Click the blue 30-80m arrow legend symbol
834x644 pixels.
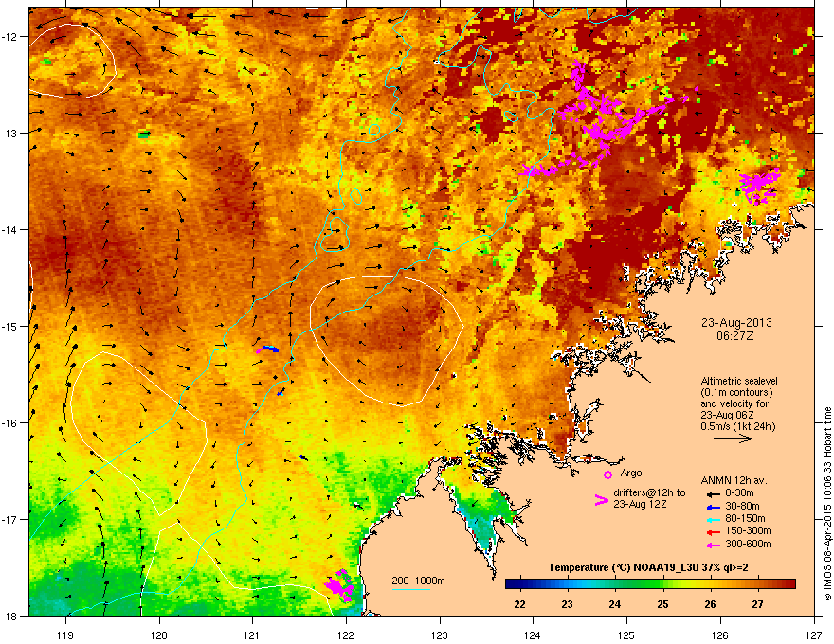click(x=713, y=507)
